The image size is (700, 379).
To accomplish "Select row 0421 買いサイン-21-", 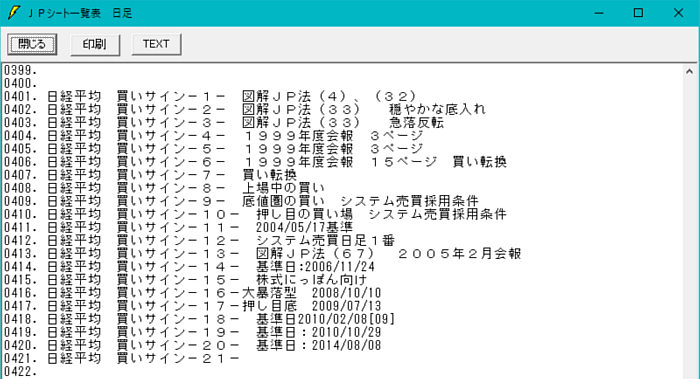I will (122, 359).
